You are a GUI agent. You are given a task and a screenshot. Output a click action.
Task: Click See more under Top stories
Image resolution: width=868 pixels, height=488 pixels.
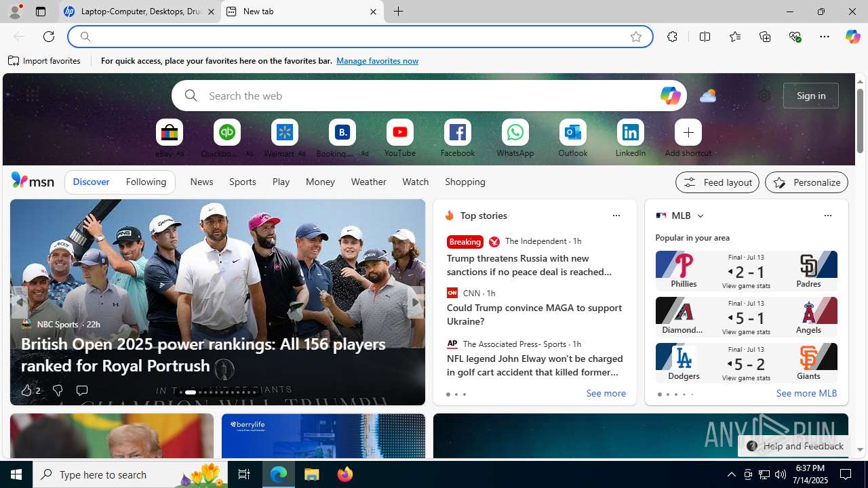coord(606,394)
